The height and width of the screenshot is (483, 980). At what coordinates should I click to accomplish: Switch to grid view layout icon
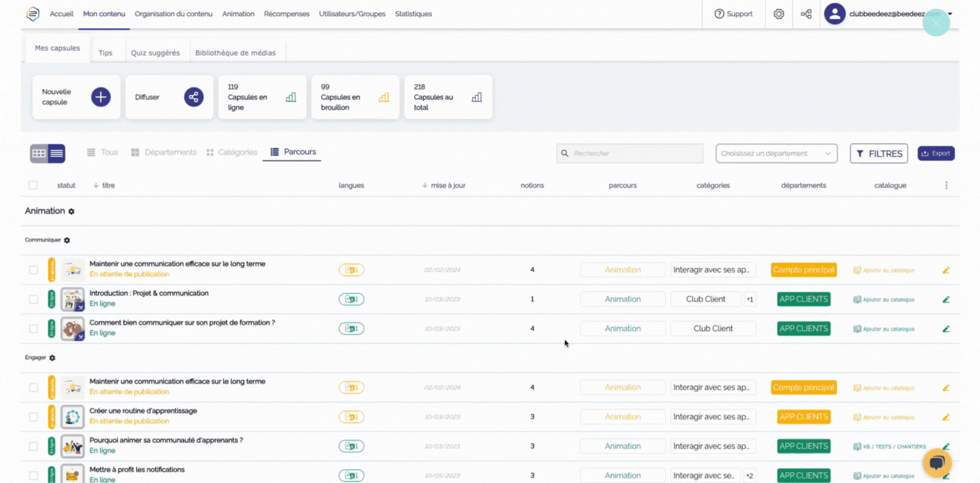[39, 153]
